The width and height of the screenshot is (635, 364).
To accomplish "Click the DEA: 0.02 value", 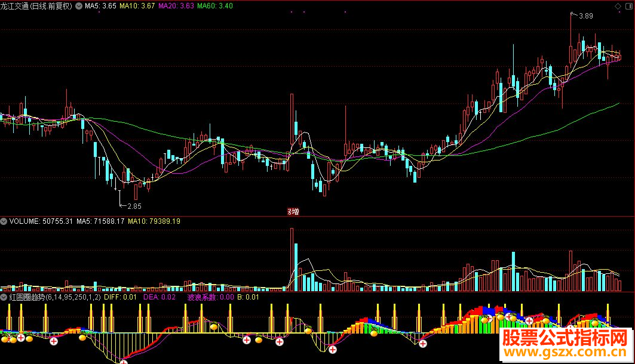I will (159, 297).
